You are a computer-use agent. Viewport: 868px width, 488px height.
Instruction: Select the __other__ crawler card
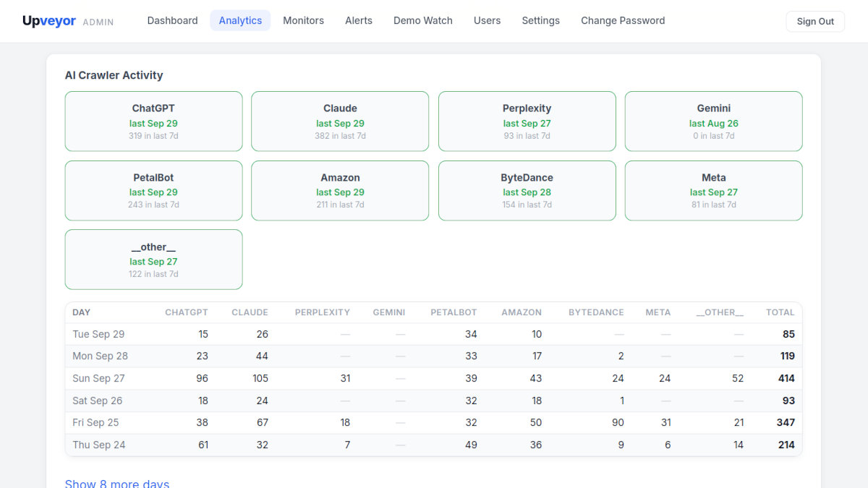pyautogui.click(x=153, y=260)
